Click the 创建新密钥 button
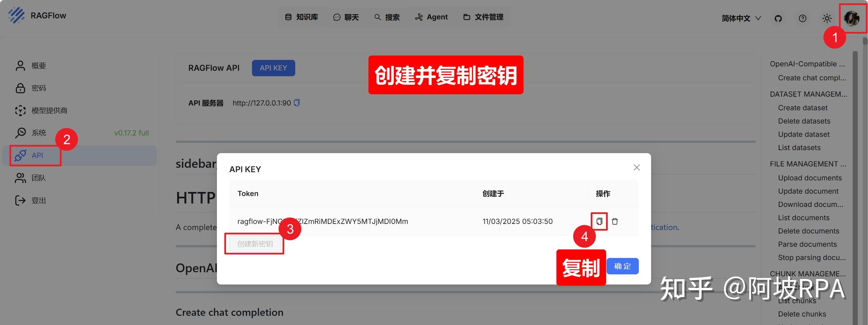The height and width of the screenshot is (325, 868). (254, 244)
